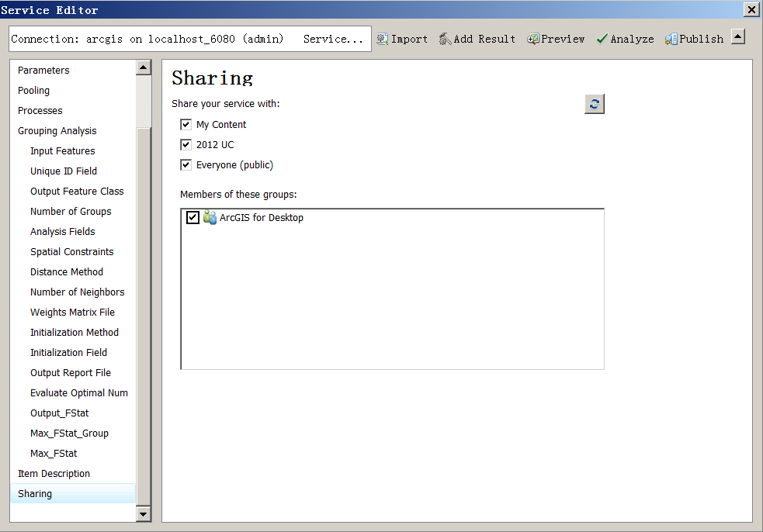The image size is (763, 532).
Task: Select the Sharing page in sidebar
Action: coord(72,493)
